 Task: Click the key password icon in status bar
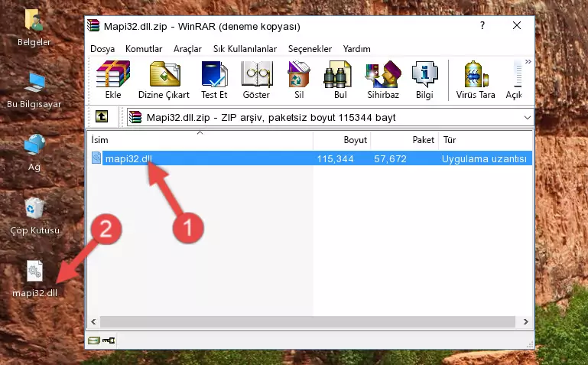click(x=109, y=341)
